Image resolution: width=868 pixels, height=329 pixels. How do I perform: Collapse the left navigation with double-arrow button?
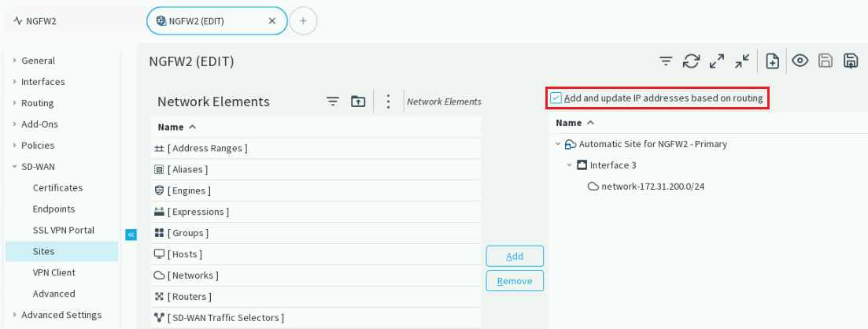point(131,235)
